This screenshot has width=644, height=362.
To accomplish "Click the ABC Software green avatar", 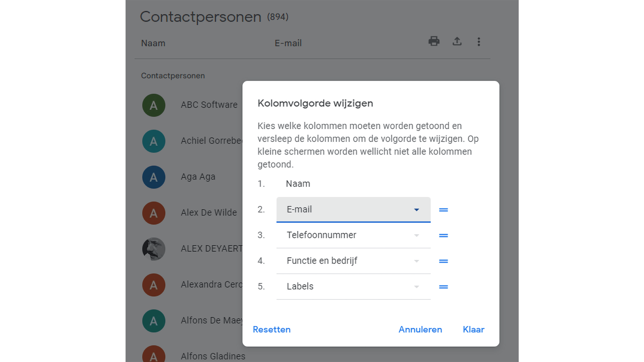I will 154,105.
